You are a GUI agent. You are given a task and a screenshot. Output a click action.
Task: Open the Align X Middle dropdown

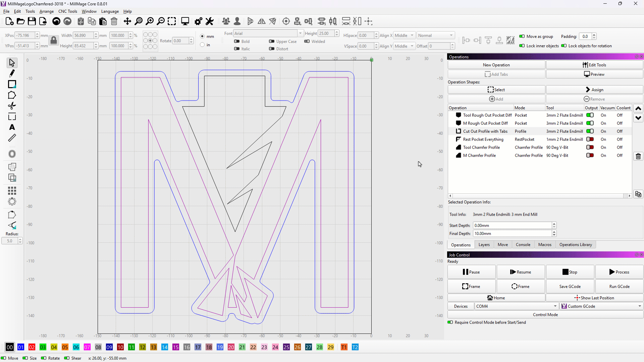coord(404,36)
